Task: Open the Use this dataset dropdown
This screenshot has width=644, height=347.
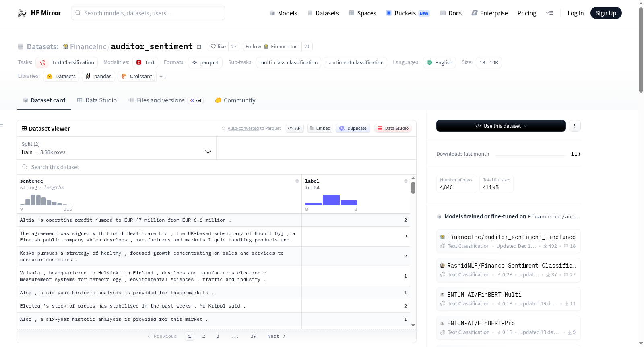Action: 501,126
